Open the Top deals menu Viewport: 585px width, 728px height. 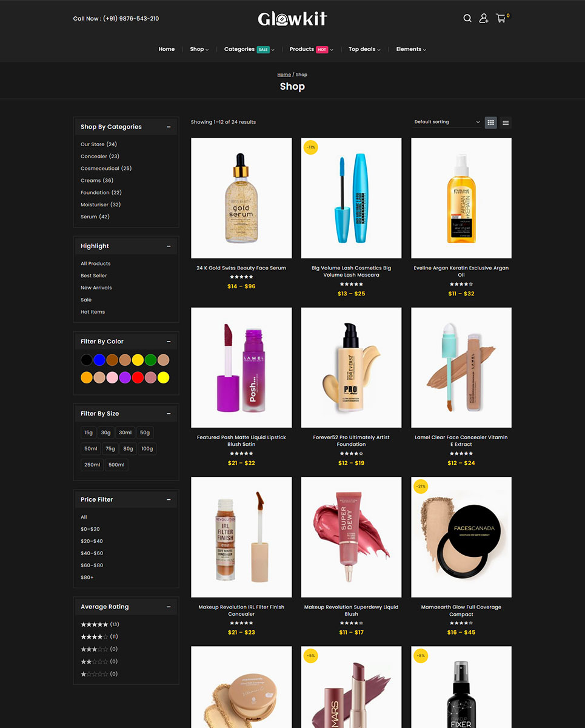coord(364,49)
